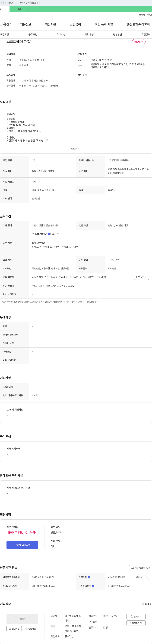The image size is (152, 644).
Task: Open the 취업지원 menu
Action: [x=50, y=24]
